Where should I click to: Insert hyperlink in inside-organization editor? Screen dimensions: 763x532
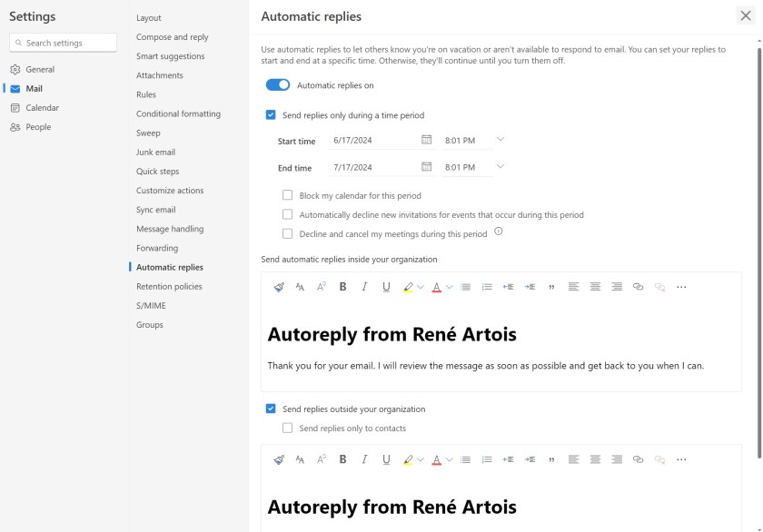(x=638, y=287)
